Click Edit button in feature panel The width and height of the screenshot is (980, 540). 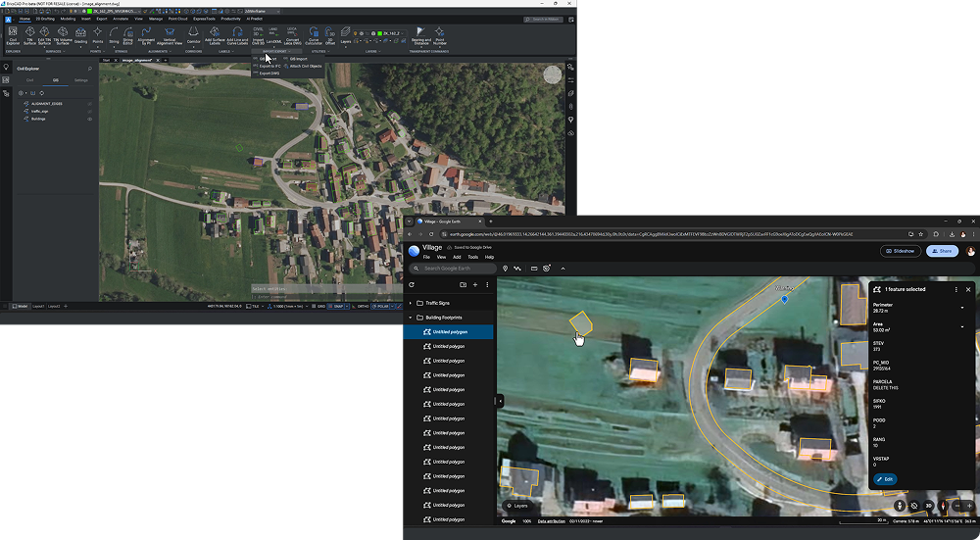(x=885, y=479)
